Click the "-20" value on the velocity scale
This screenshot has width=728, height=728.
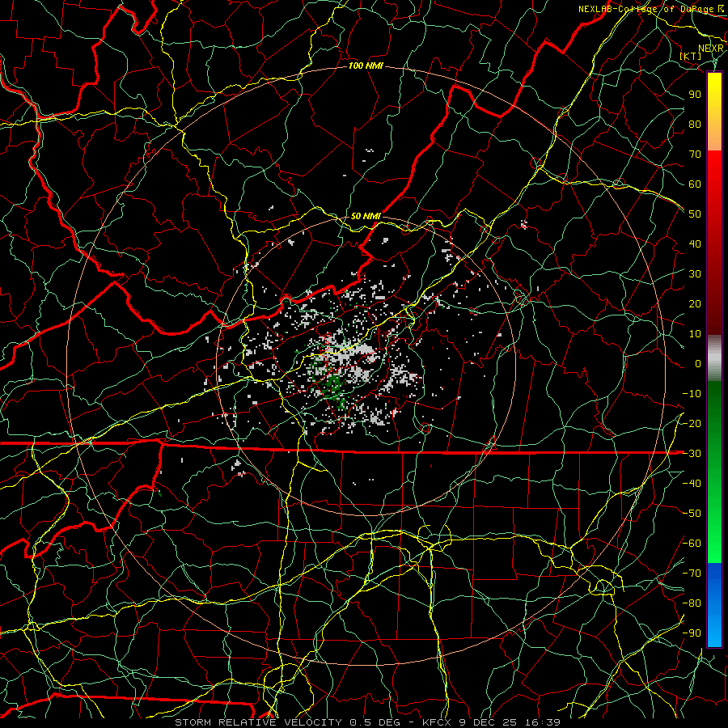tap(692, 423)
